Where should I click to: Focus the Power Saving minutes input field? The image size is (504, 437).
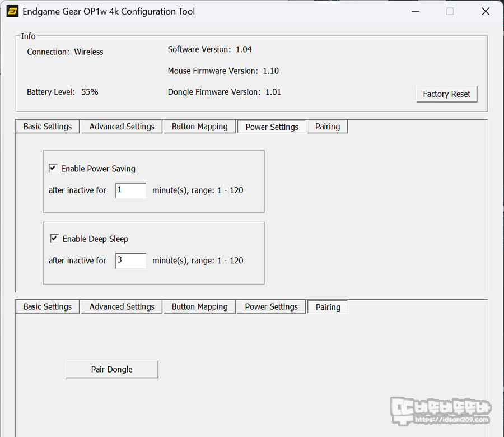(131, 190)
